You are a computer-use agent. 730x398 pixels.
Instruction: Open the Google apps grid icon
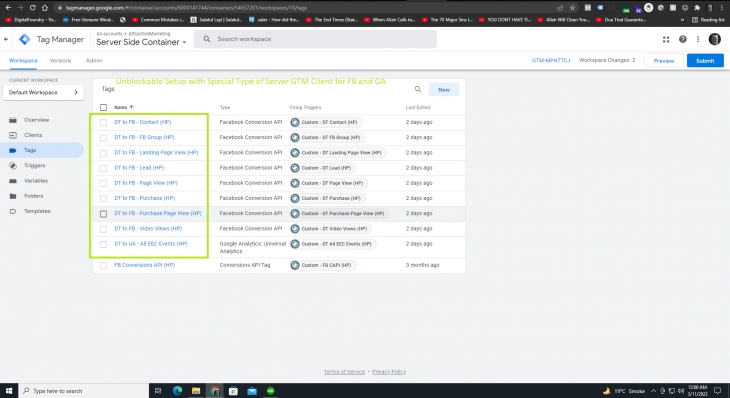point(666,40)
